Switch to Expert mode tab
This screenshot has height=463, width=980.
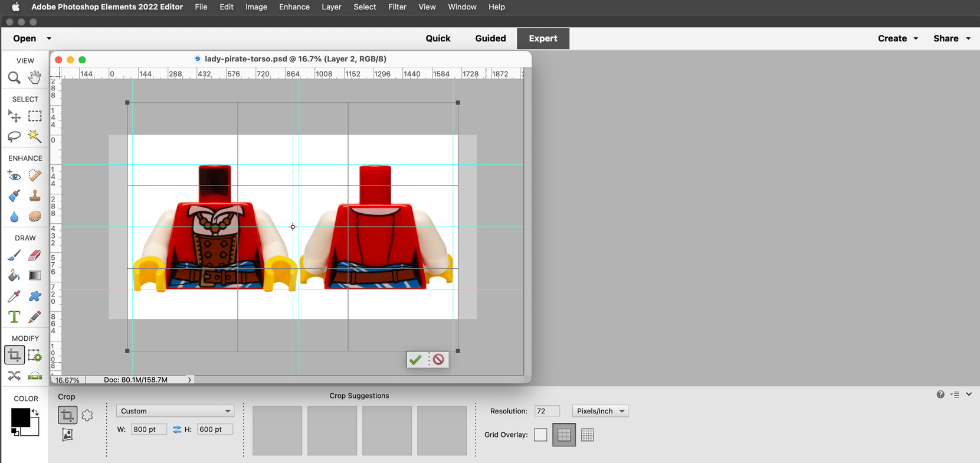pyautogui.click(x=543, y=38)
